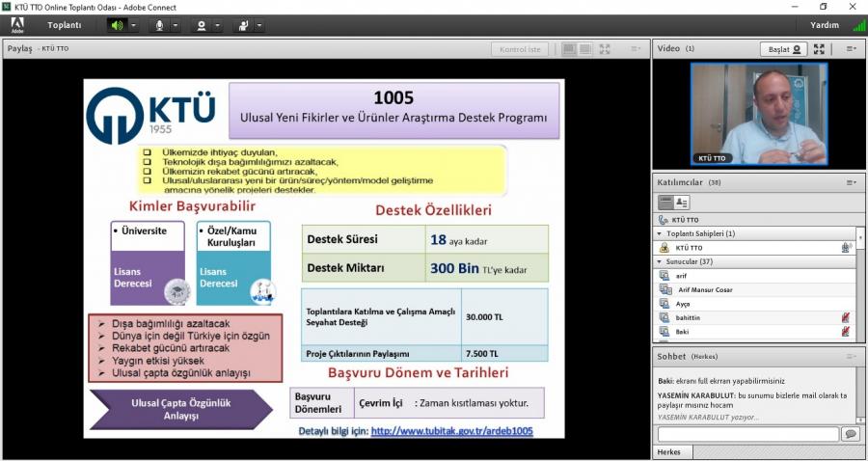The height and width of the screenshot is (461, 868).
Task: Open the microphone options dropdown arrow
Action: [175, 25]
